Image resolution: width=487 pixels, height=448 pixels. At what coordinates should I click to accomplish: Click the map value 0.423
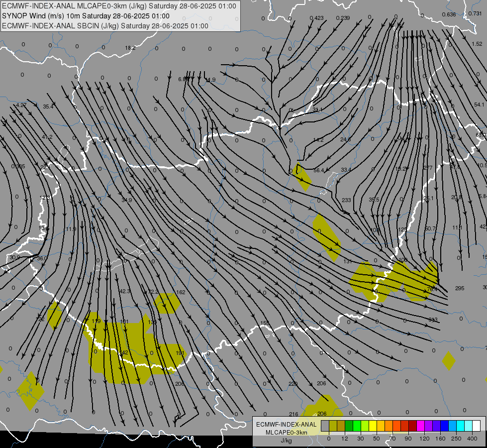click(316, 18)
